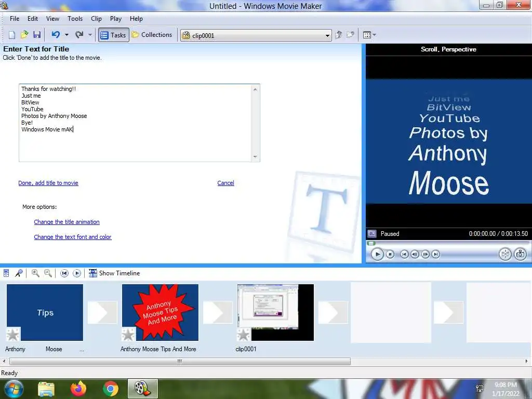This screenshot has height=399, width=532.
Task: Open the Play menu
Action: click(116, 19)
